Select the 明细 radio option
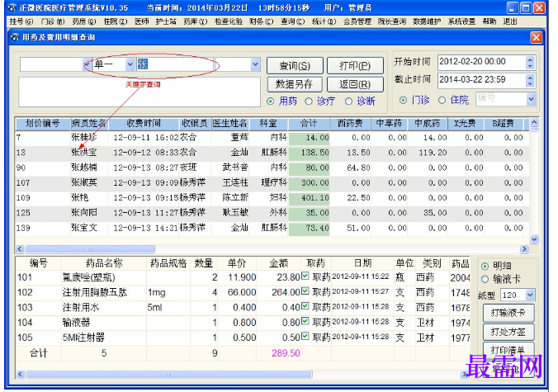 click(x=485, y=266)
